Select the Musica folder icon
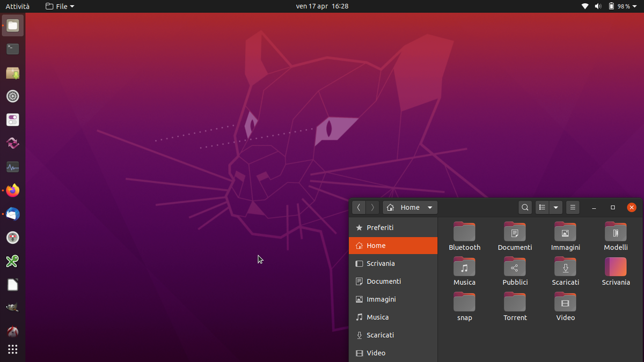 [464, 267]
